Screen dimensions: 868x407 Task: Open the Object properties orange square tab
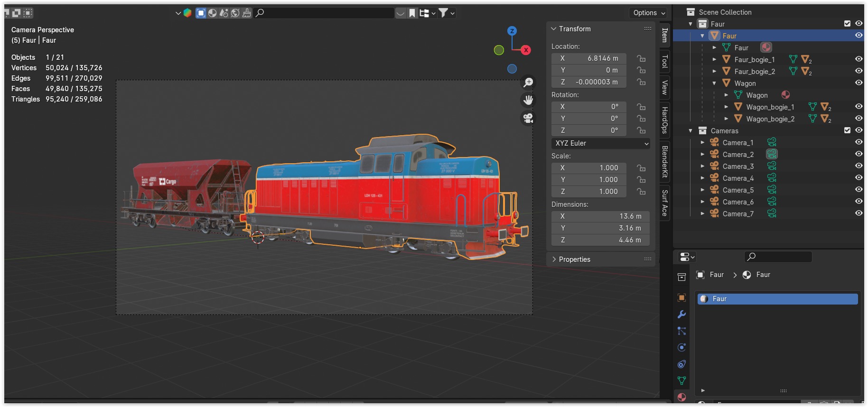(681, 298)
